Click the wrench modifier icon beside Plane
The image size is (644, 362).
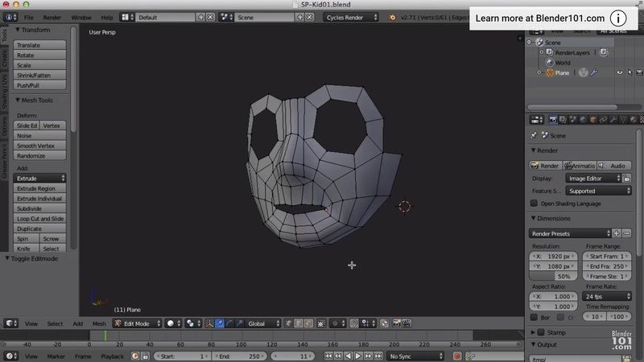[x=594, y=72]
